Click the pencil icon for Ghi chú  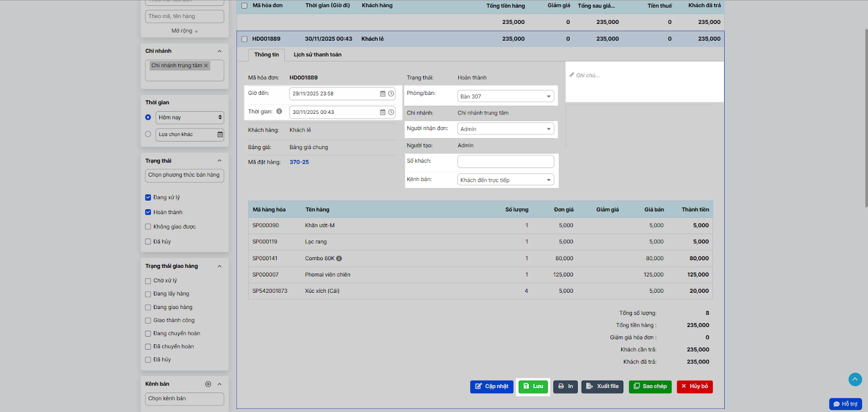click(572, 75)
